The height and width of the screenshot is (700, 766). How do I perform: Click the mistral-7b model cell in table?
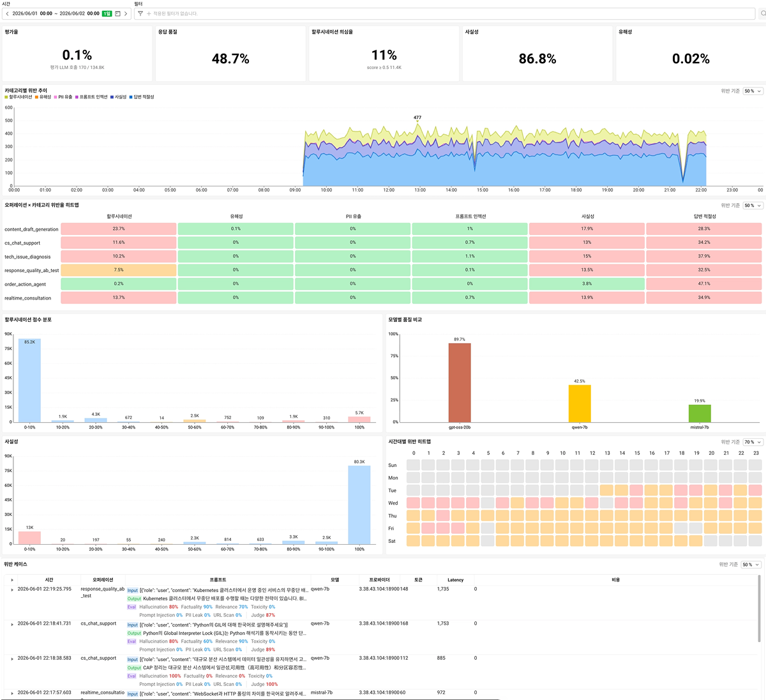(x=322, y=692)
